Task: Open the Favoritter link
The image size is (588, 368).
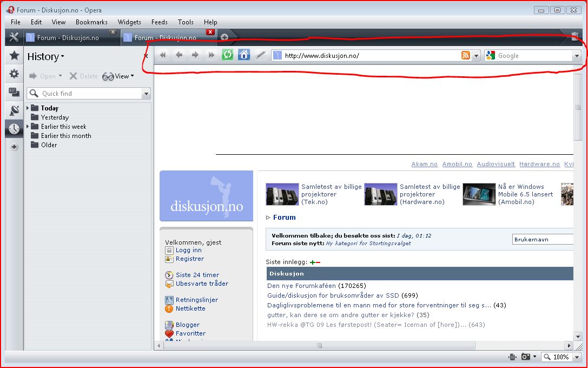Action: pos(190,333)
